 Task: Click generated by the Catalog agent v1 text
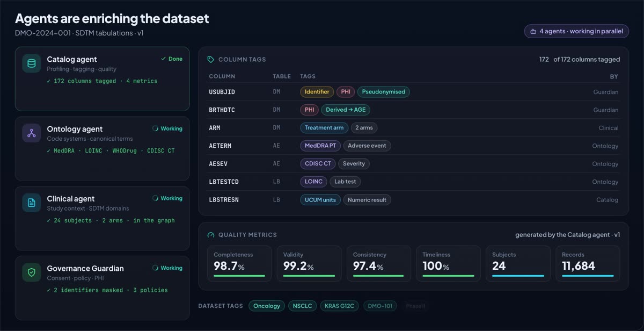tap(568, 235)
